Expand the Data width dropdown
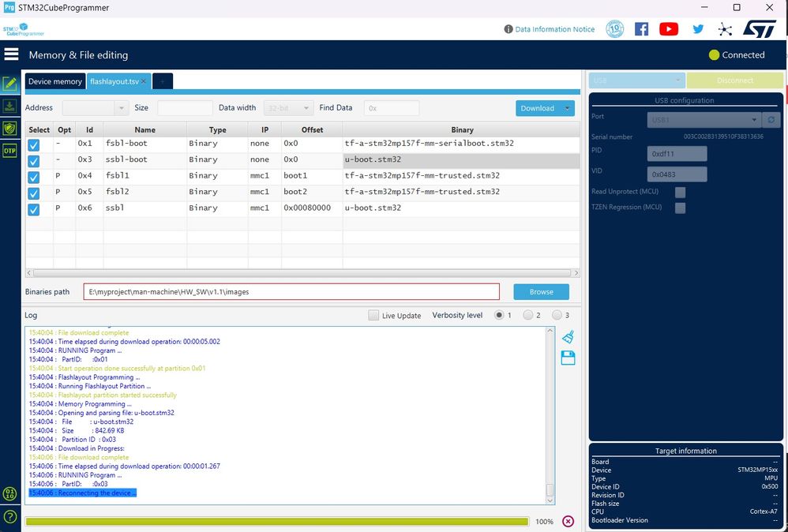This screenshot has height=532, width=788. pyautogui.click(x=286, y=108)
